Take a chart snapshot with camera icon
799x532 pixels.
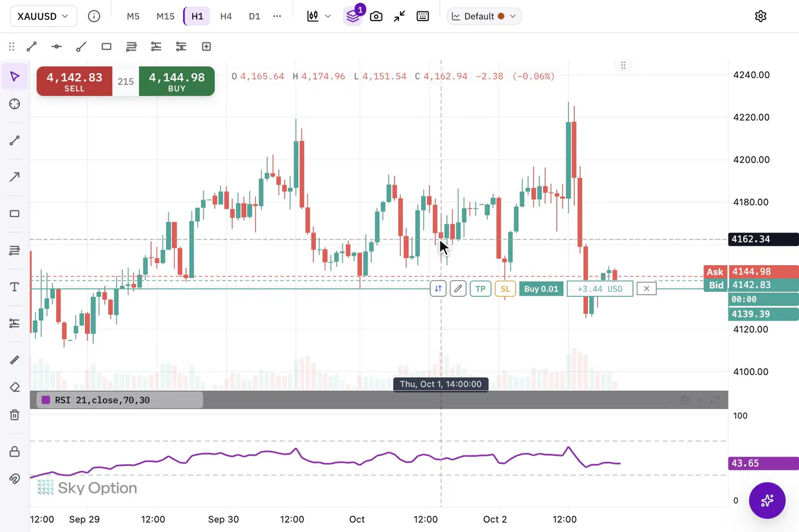pyautogui.click(x=376, y=16)
